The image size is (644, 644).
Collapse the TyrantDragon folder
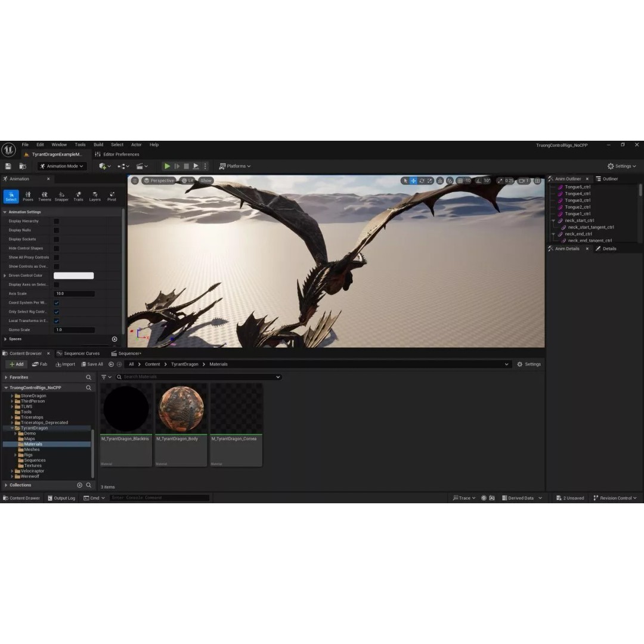tap(13, 428)
